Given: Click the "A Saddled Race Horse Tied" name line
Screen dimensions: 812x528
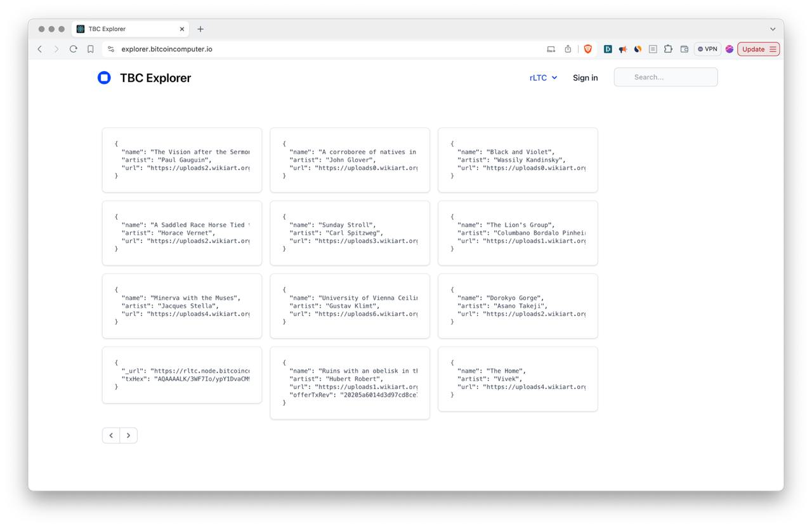Looking at the screenshot, I should [185, 225].
